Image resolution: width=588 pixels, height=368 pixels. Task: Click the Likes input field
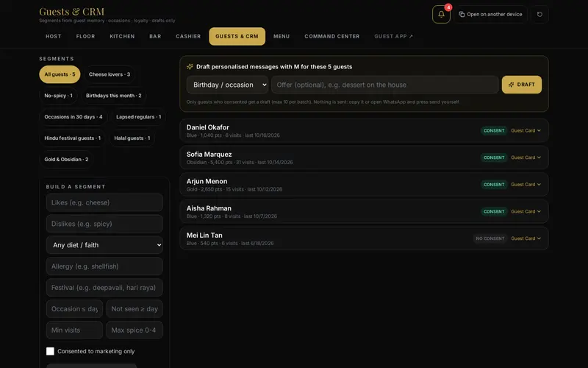click(104, 202)
